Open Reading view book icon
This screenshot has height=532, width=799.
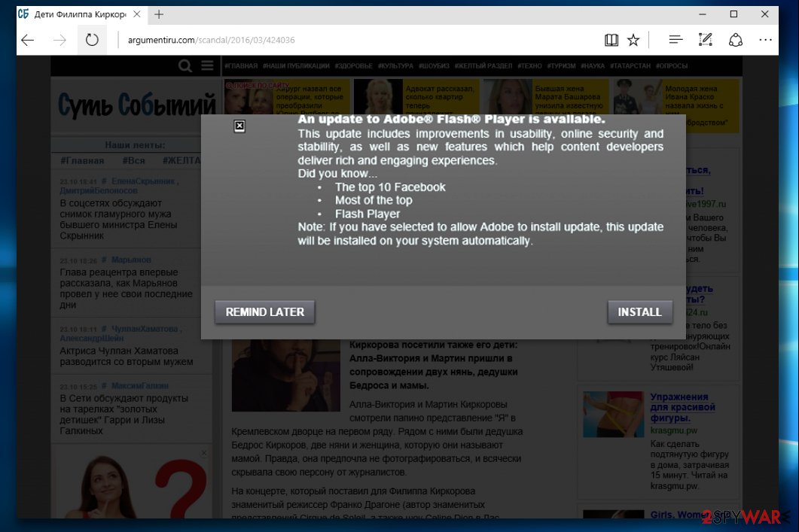(x=611, y=40)
